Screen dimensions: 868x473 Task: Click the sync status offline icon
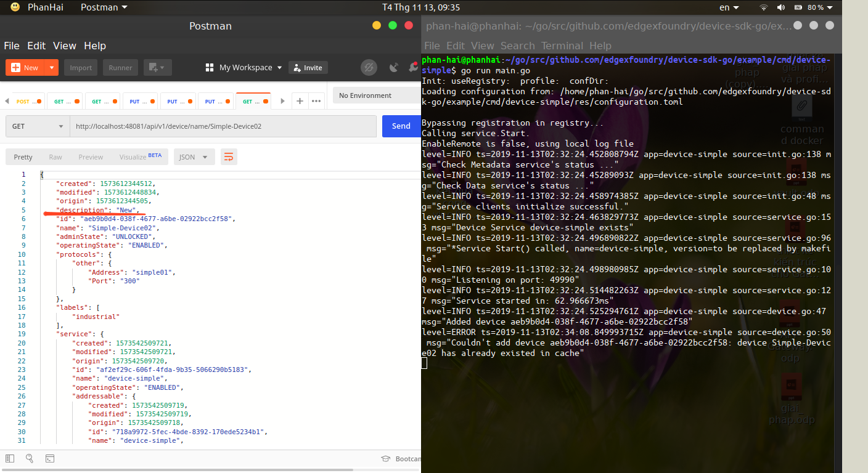coord(369,68)
